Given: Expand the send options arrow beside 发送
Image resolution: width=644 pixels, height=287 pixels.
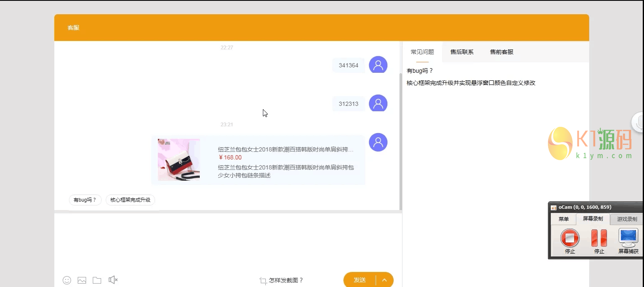Looking at the screenshot, I should click(385, 280).
